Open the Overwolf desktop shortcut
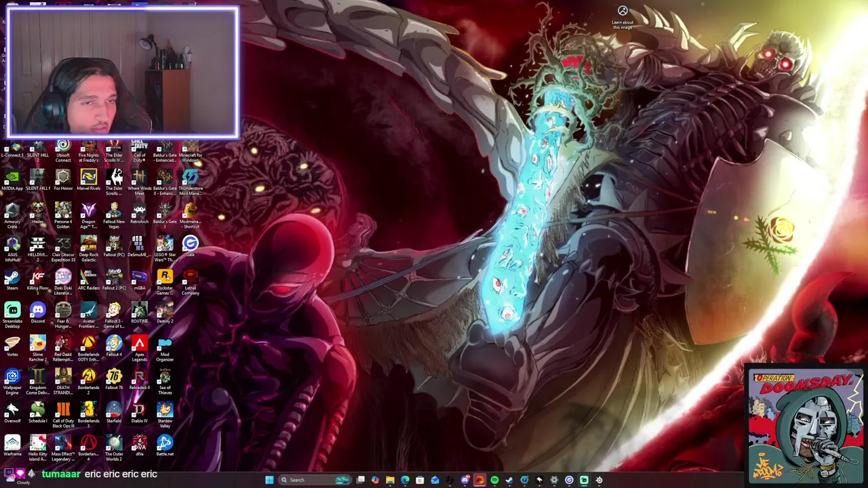 tap(12, 413)
